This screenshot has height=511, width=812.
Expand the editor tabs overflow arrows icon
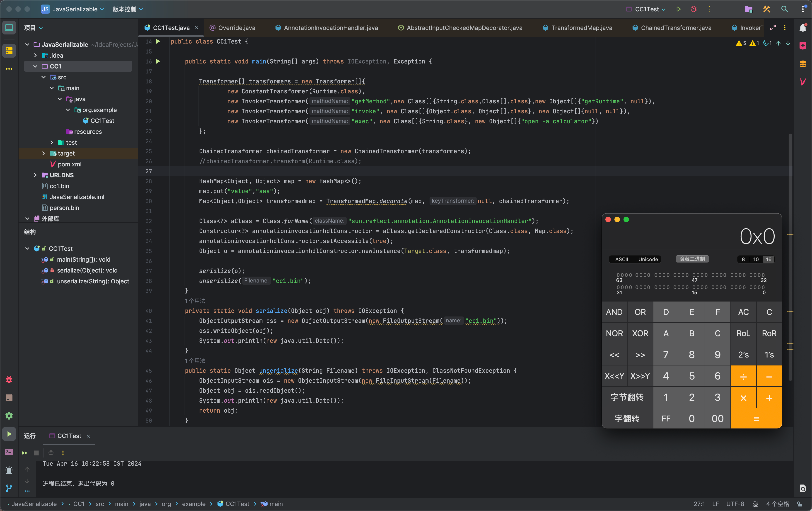pyautogui.click(x=773, y=28)
